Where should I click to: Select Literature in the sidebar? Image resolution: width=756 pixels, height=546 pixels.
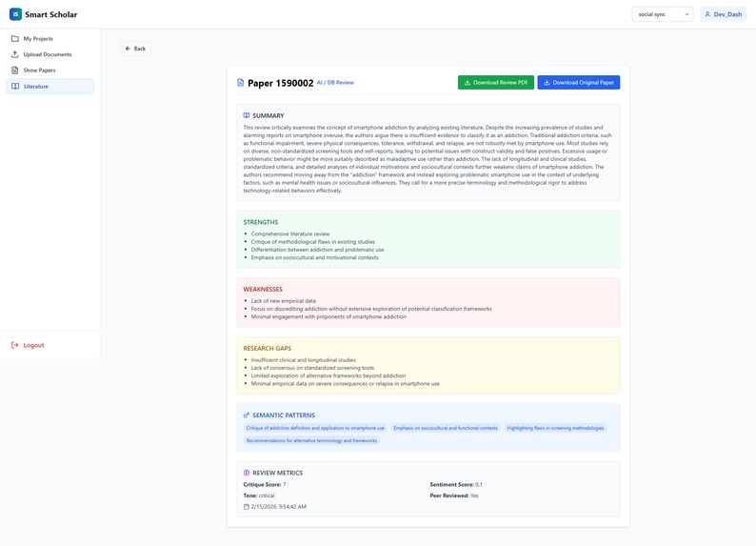pos(50,87)
